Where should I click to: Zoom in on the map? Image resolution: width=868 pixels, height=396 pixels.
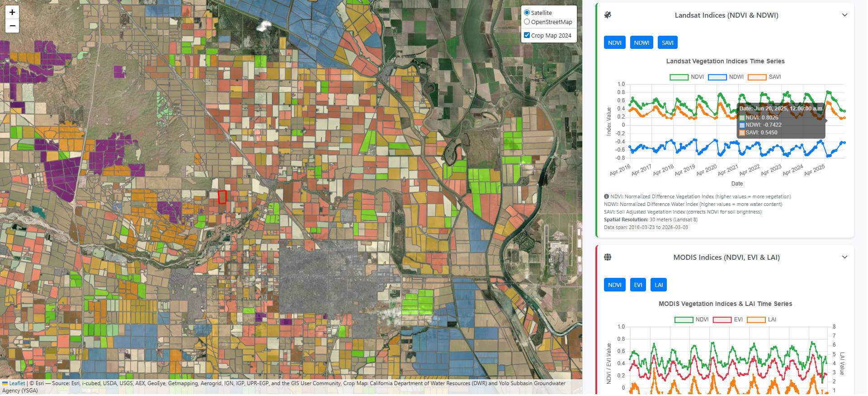coord(12,12)
